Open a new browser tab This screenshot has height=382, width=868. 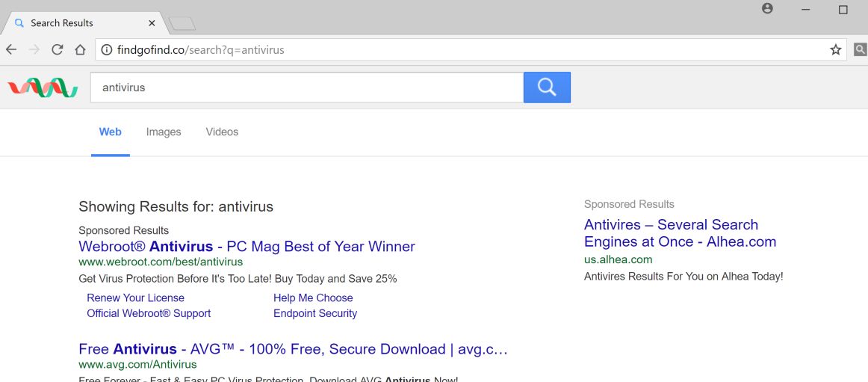pos(182,24)
